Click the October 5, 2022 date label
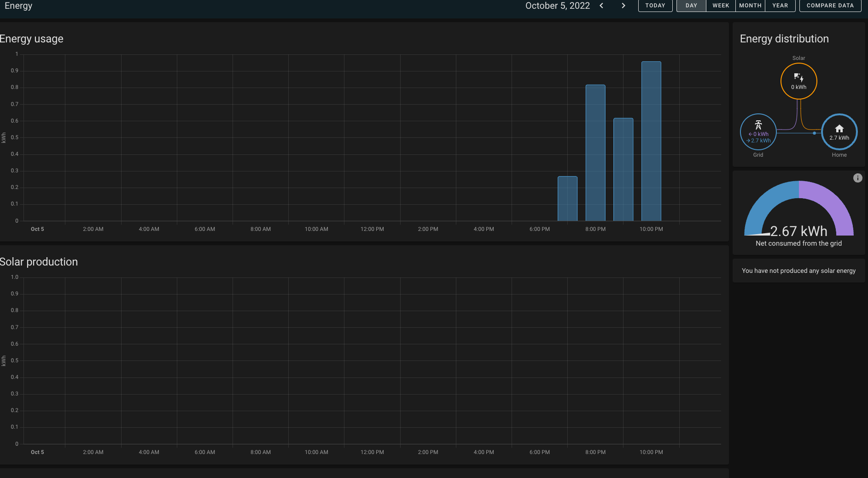Screen dimensions: 868x478 click(x=557, y=6)
